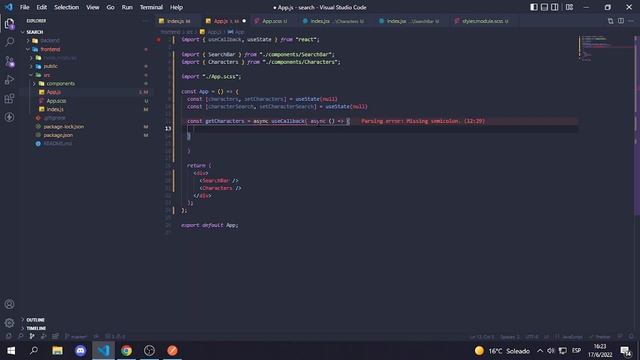The height and width of the screenshot is (360, 640).
Task: Select App.js in the file tree
Action: coord(53,92)
